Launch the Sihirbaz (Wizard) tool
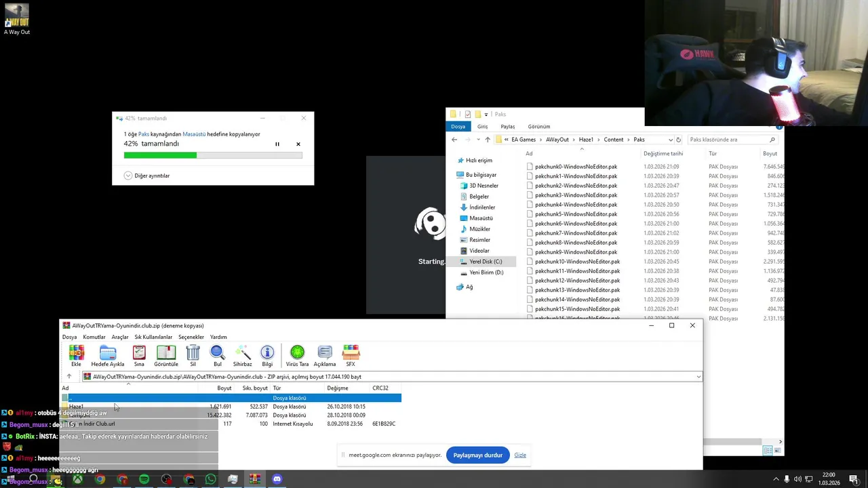868x488 pixels. (242, 355)
